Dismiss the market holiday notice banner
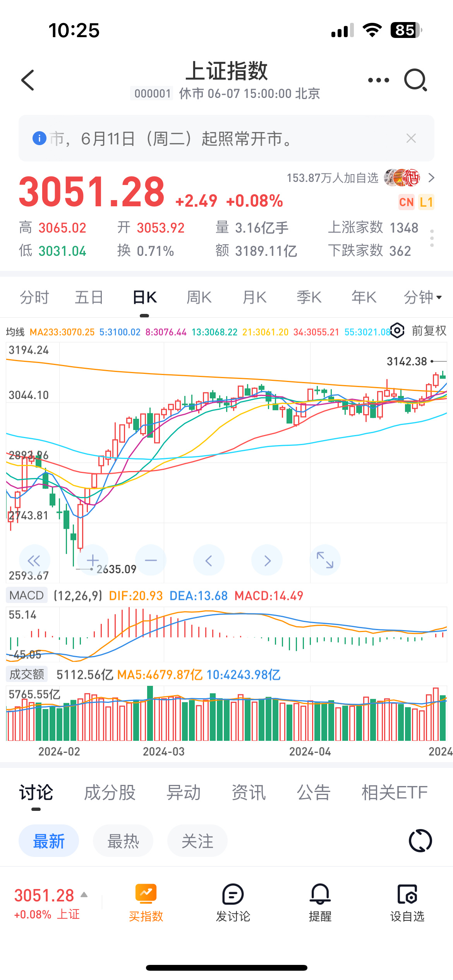The width and height of the screenshot is (453, 980). coord(411,138)
